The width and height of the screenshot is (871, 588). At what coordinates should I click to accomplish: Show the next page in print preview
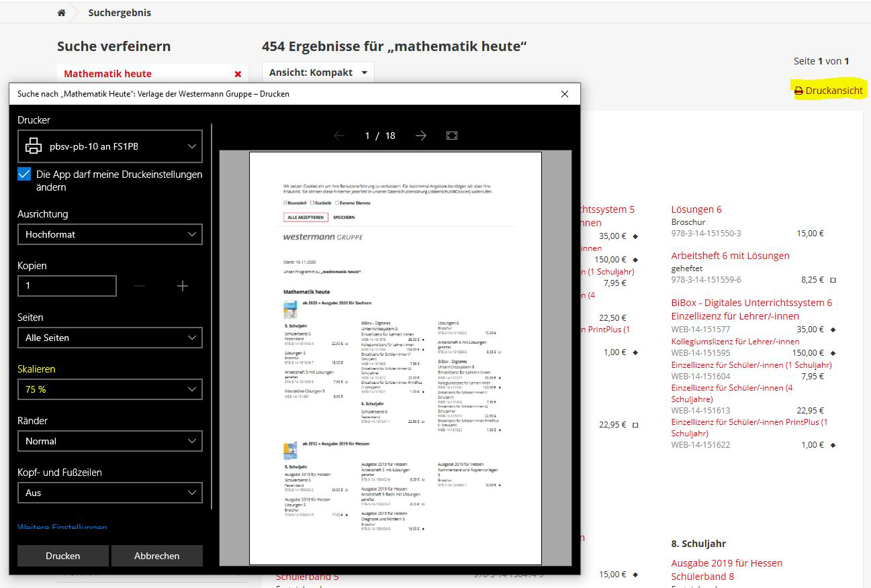[421, 136]
